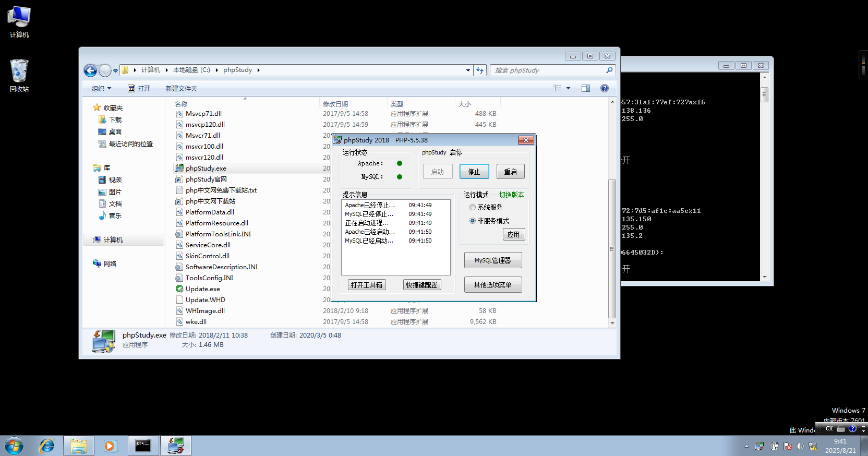Image resolution: width=868 pixels, height=456 pixels.
Task: Click the 打开工具箱 button
Action: pos(367,285)
